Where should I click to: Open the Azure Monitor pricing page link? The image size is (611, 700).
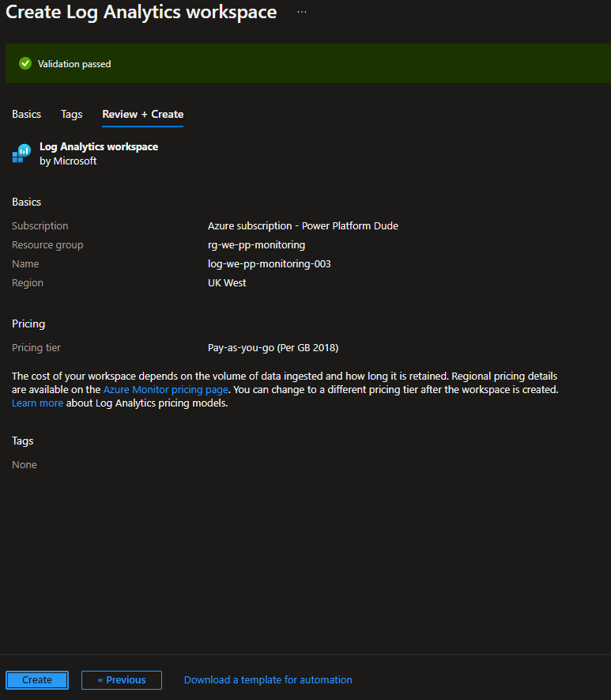(165, 390)
